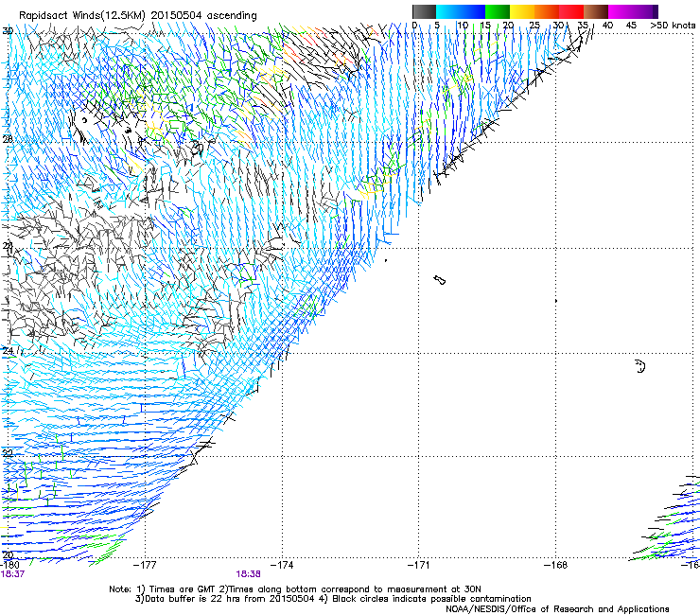Click the brown 35-40 knots legend swatch
The width and height of the screenshot is (700, 615).
pos(596,11)
